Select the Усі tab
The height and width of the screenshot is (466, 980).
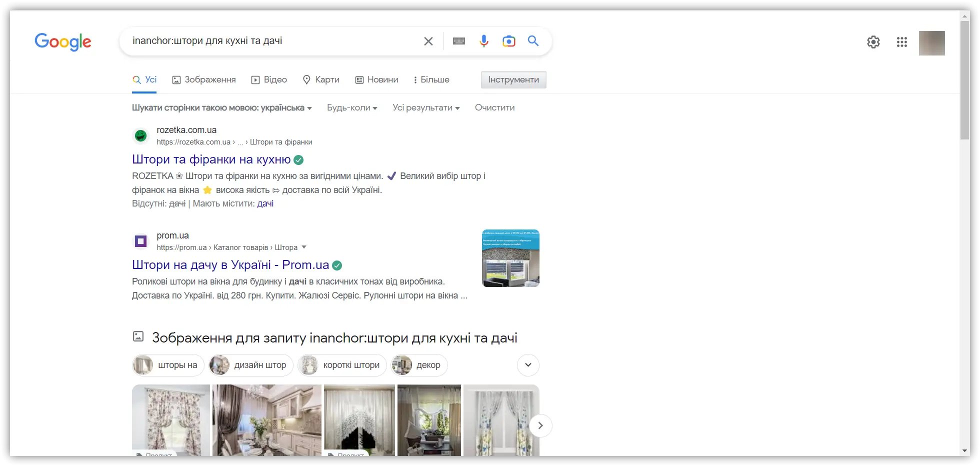coord(144,79)
